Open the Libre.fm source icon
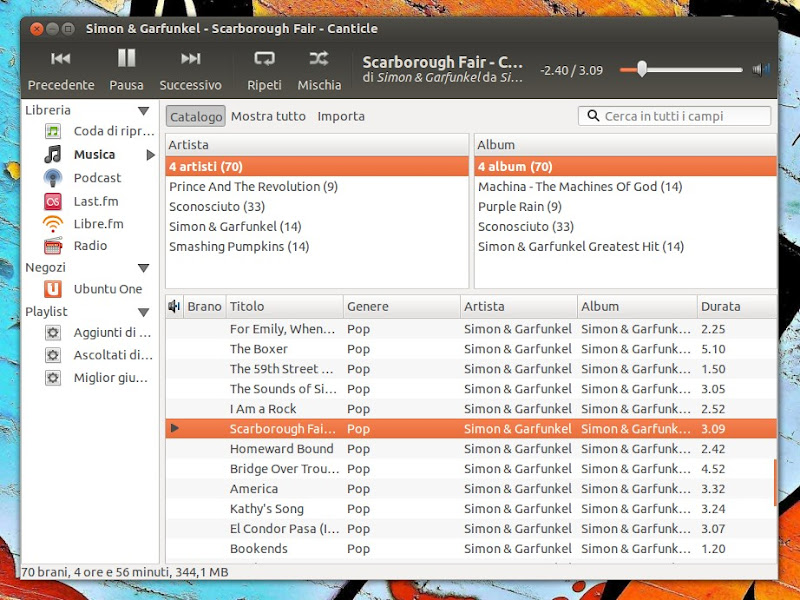Image resolution: width=800 pixels, height=600 pixels. [53, 224]
